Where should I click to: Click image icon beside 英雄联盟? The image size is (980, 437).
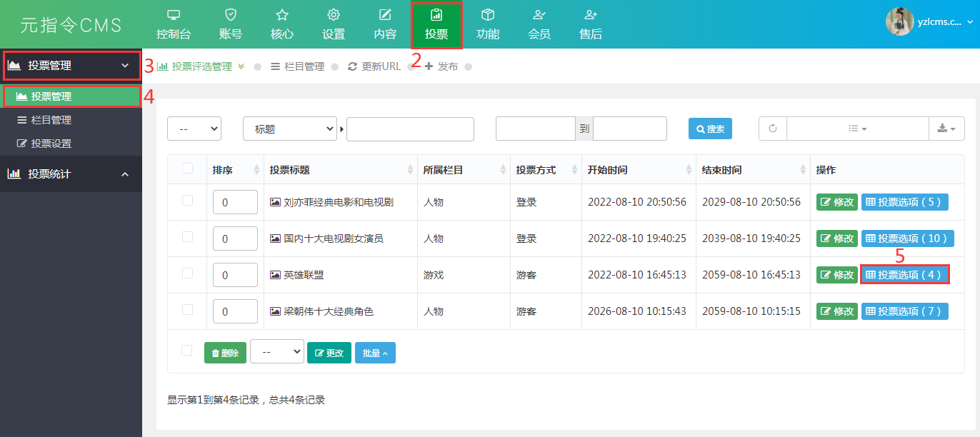coord(275,275)
